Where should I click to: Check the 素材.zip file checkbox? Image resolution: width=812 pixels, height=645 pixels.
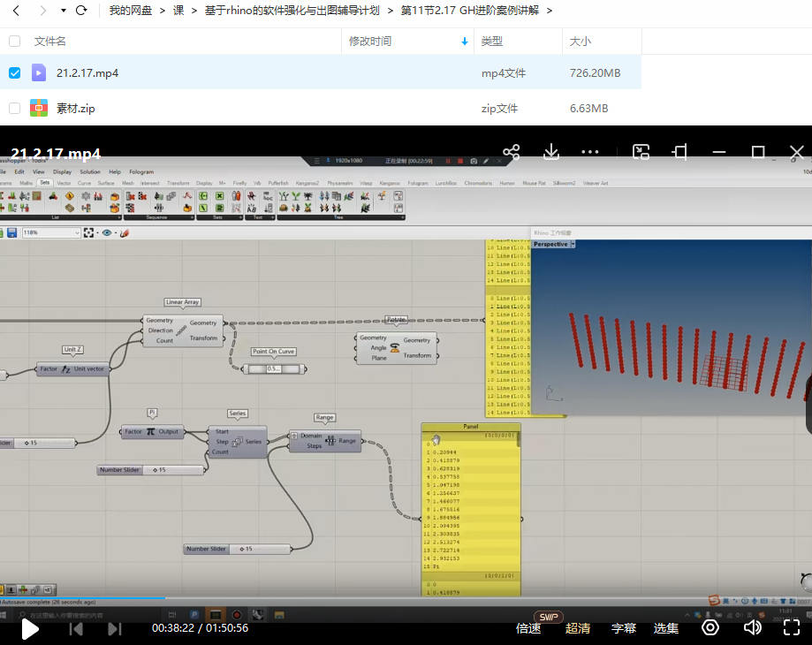14,108
